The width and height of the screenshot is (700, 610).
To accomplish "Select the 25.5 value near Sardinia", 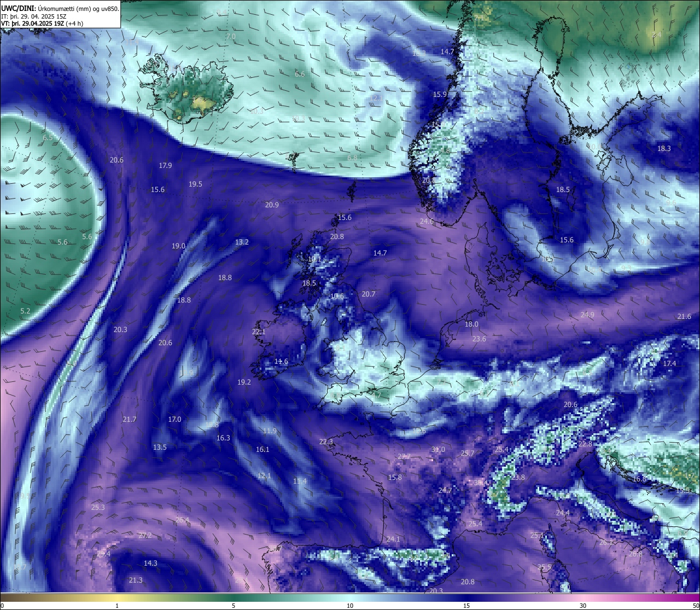I will pos(544,567).
